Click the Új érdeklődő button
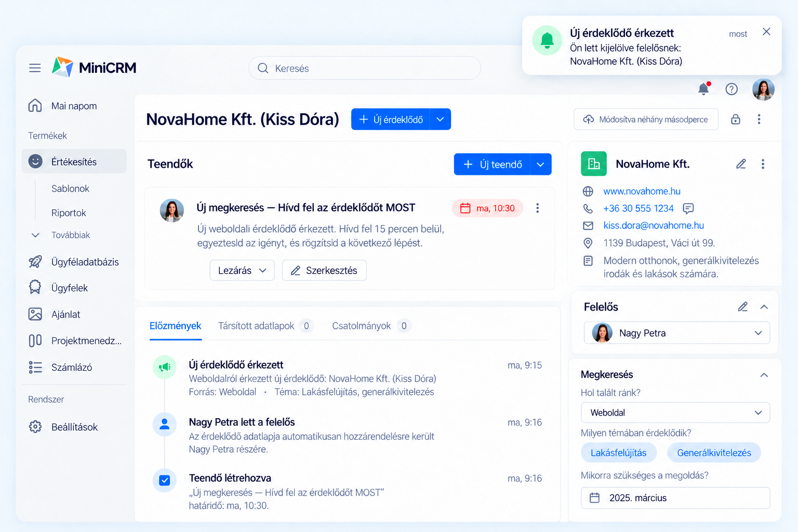This screenshot has width=798, height=532. 391,119
